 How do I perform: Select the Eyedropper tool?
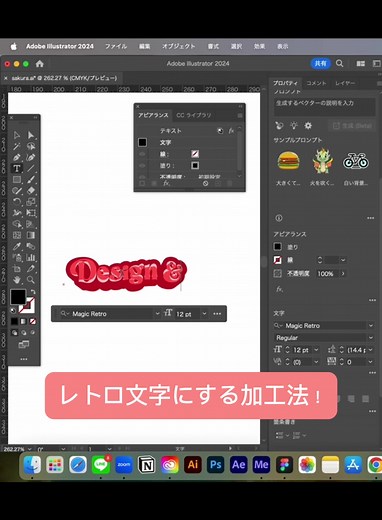coord(17,246)
